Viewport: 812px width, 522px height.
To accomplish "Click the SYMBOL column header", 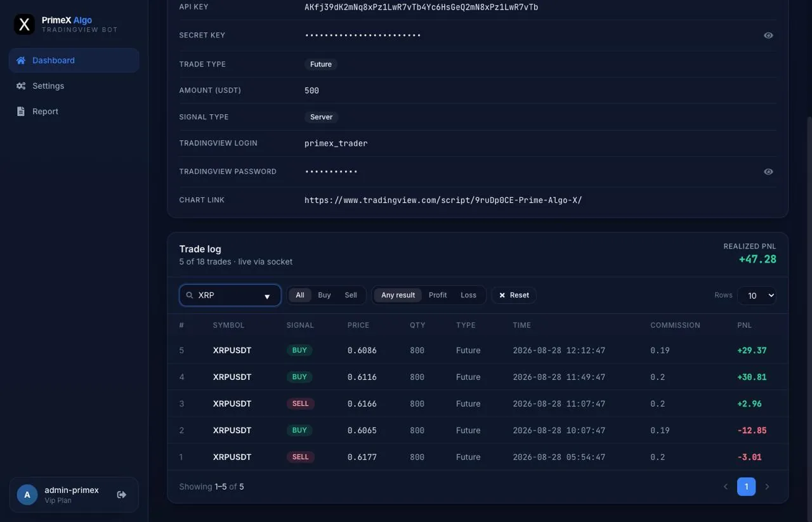I will pos(228,325).
